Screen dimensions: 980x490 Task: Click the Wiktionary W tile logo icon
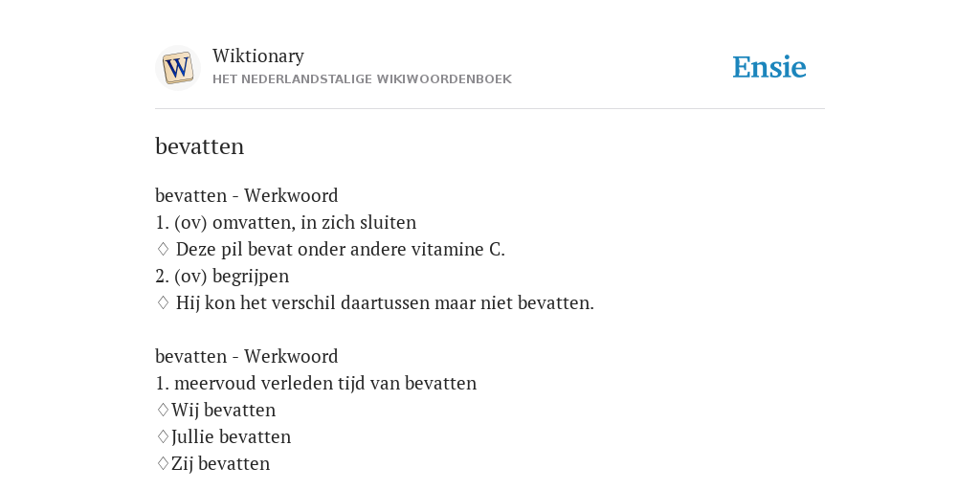(x=178, y=68)
